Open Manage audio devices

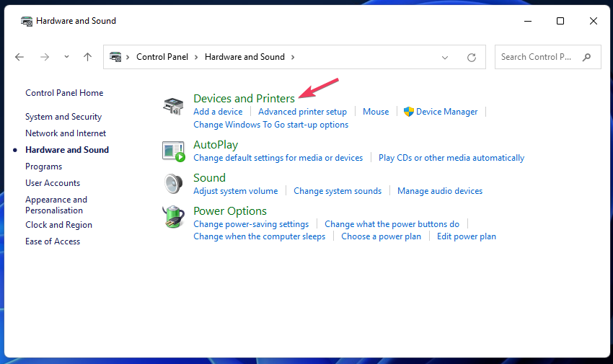point(440,191)
